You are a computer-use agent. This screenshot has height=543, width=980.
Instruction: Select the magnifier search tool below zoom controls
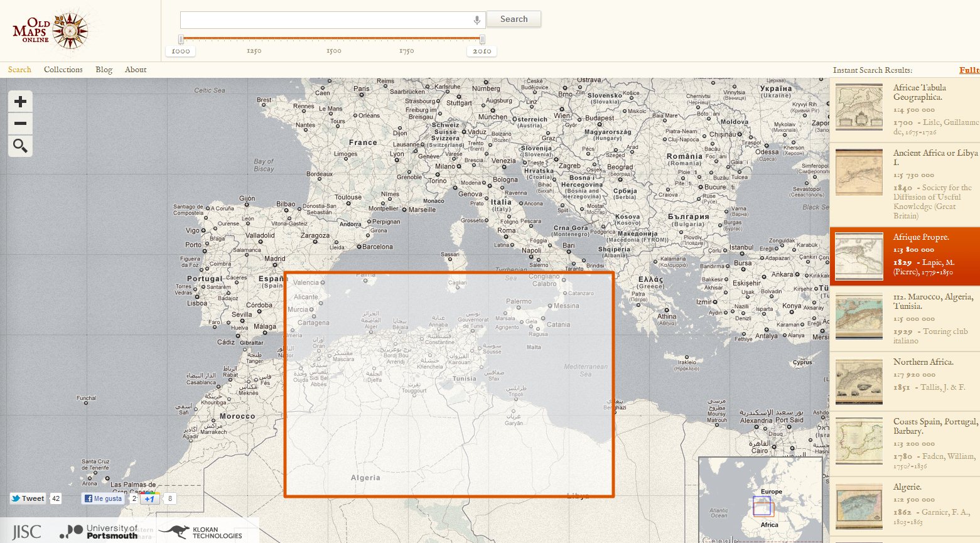point(19,146)
